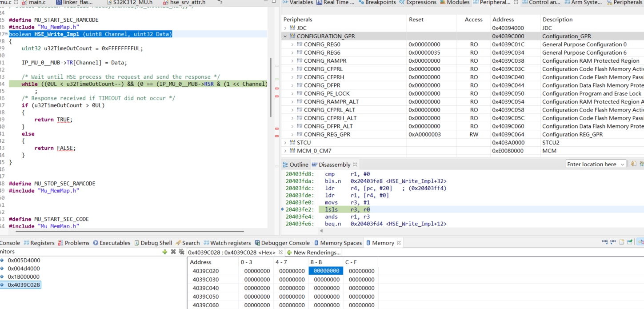
Task: Click the first '1010' rendering icon in Memory toolbar
Action: tap(604, 241)
